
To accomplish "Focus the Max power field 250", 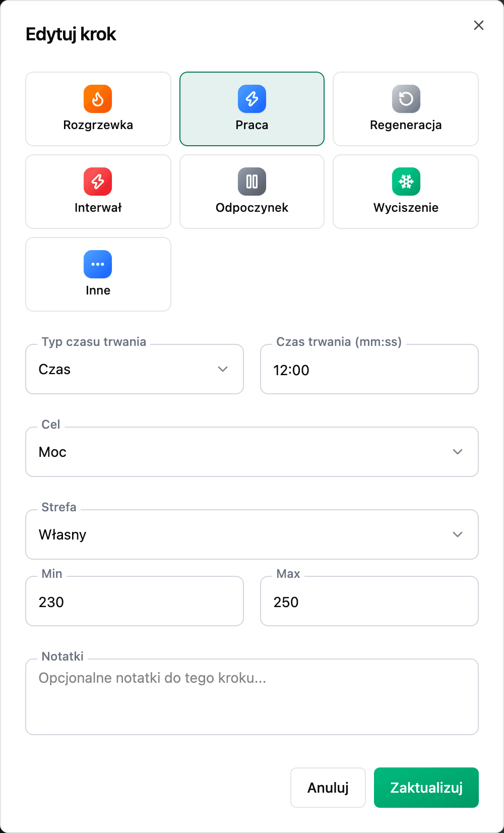I will (369, 601).
